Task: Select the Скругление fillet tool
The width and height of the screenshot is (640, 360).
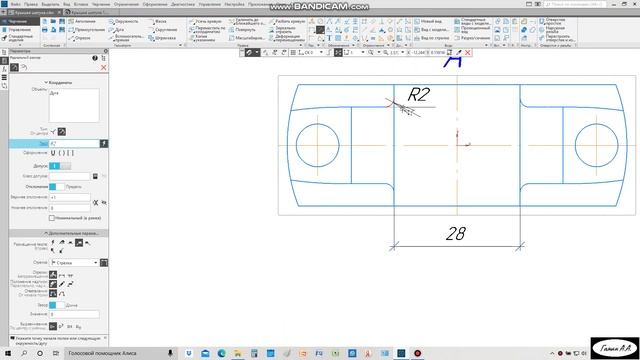Action: point(162,30)
